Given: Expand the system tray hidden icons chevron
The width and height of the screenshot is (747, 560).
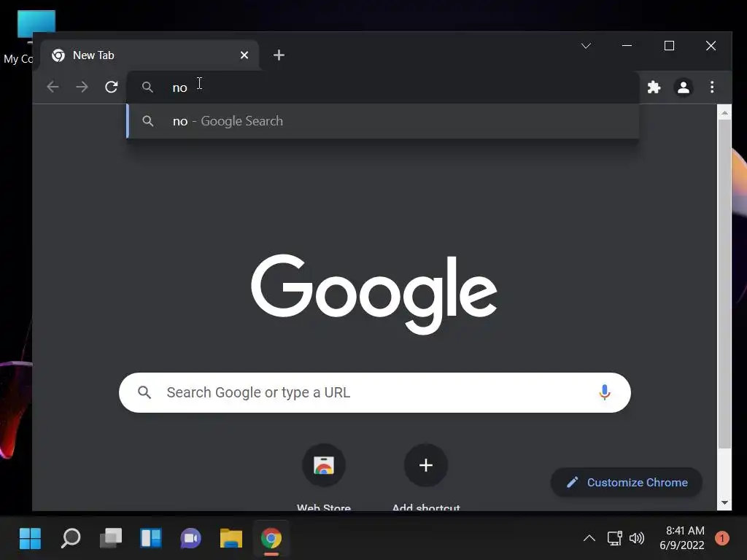Looking at the screenshot, I should click(x=589, y=539).
